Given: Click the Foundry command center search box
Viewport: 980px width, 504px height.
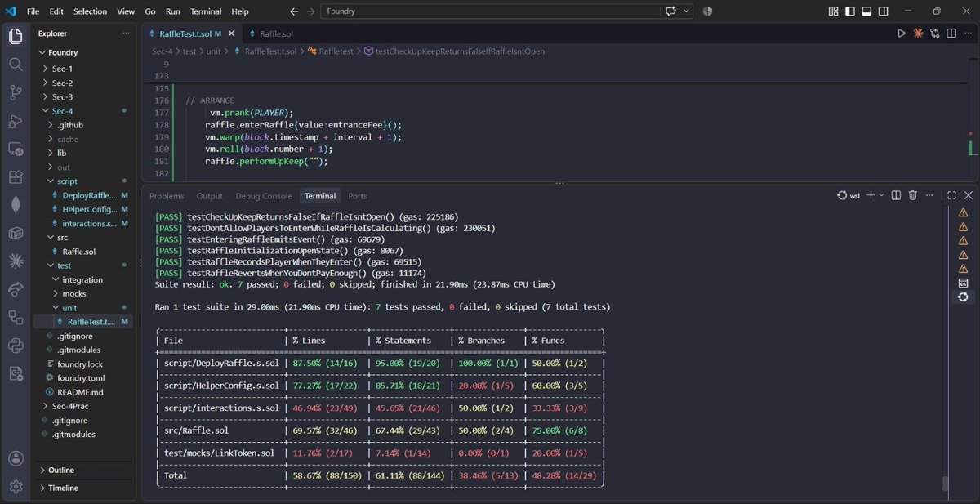Looking at the screenshot, I should click(489, 11).
